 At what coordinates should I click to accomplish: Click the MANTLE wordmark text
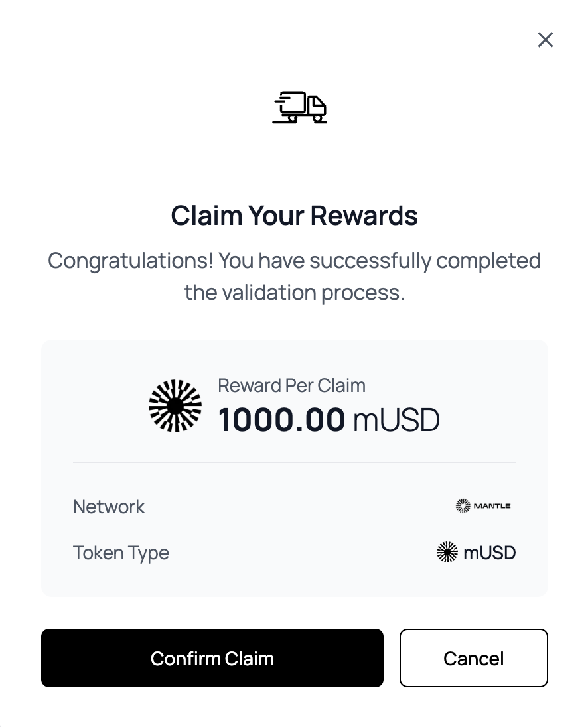tap(492, 507)
